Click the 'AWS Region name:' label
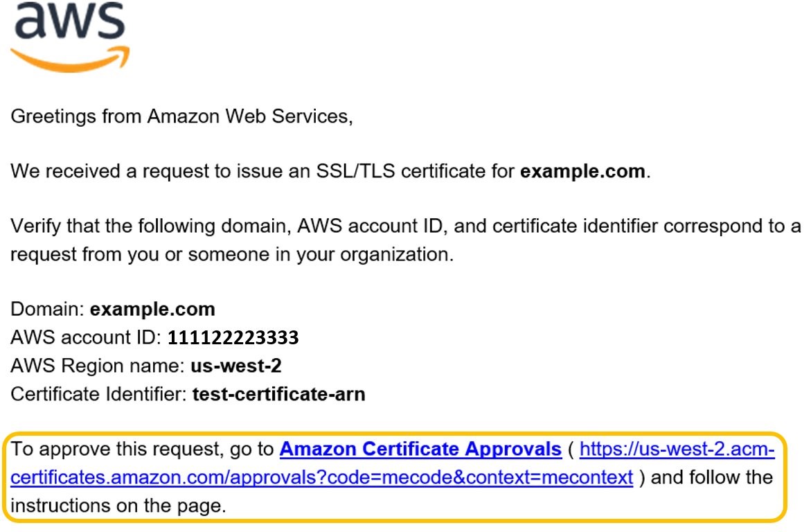 pyautogui.click(x=97, y=366)
